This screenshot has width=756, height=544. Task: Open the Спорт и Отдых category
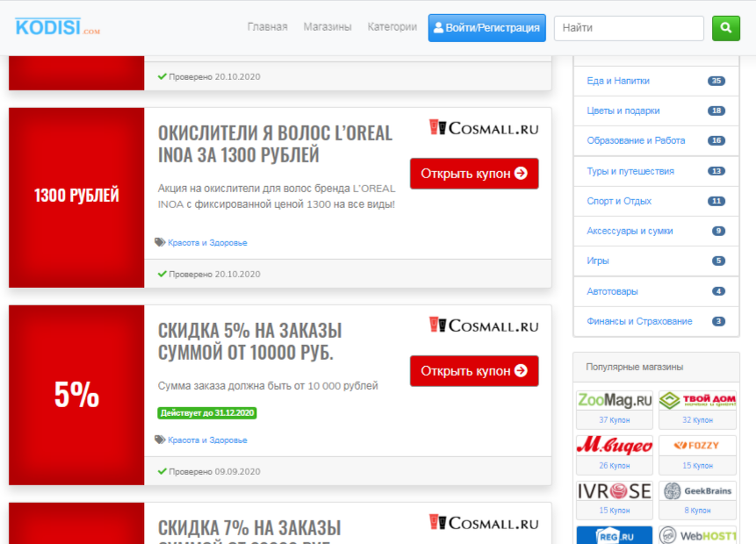[619, 201]
